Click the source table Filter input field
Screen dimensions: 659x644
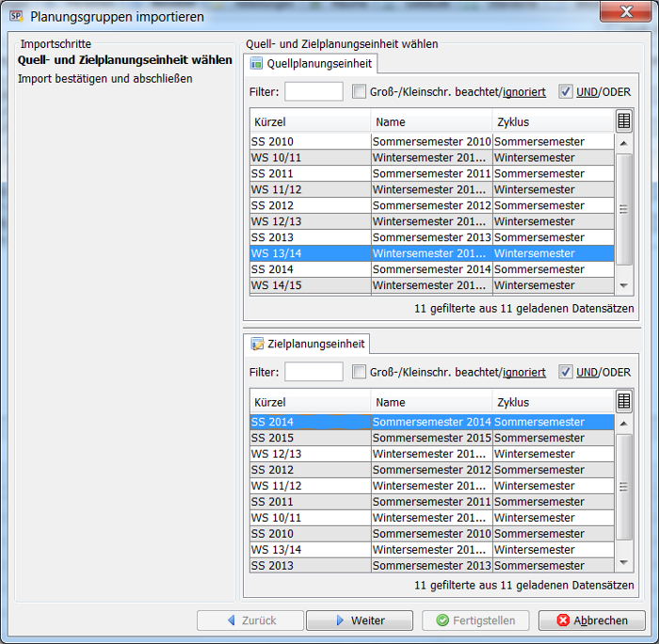(x=313, y=91)
